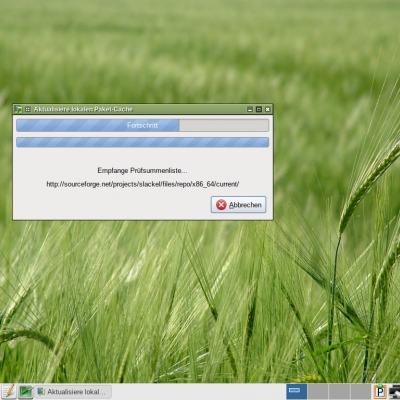Click the sourceforge.net repository URL text
The height and width of the screenshot is (400, 400).
tap(143, 184)
